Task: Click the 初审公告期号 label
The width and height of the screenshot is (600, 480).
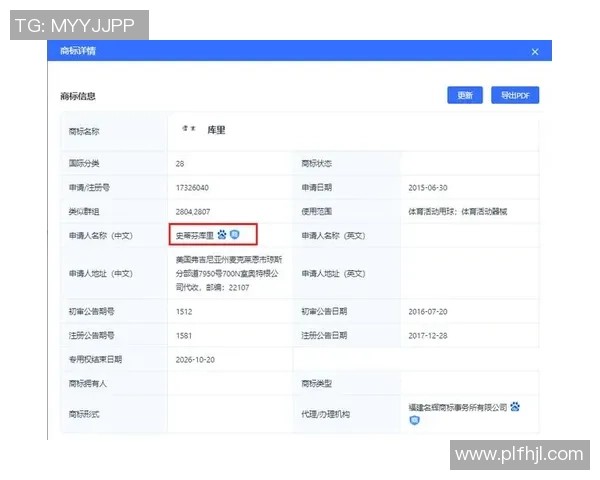Action: point(91,311)
